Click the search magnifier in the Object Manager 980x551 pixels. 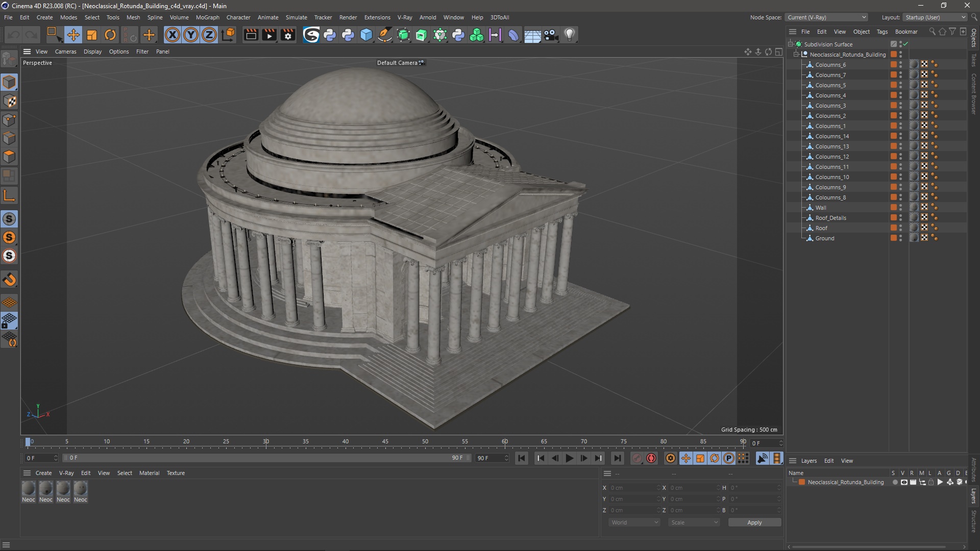click(932, 32)
